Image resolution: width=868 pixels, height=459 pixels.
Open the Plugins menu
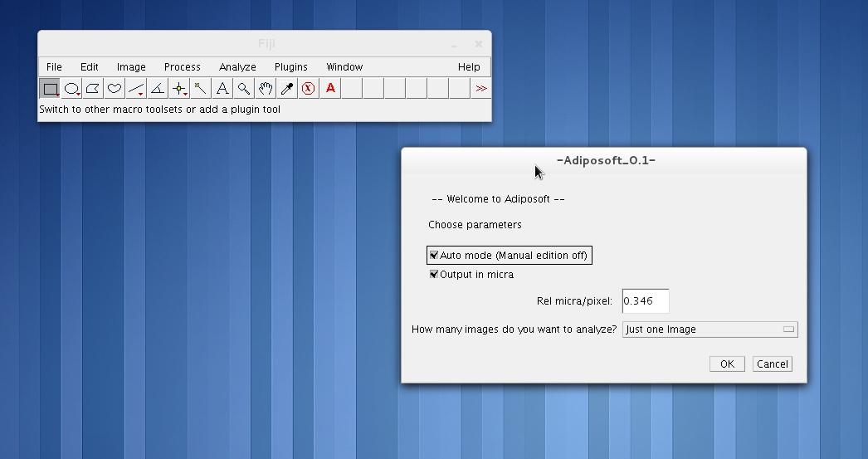[290, 67]
